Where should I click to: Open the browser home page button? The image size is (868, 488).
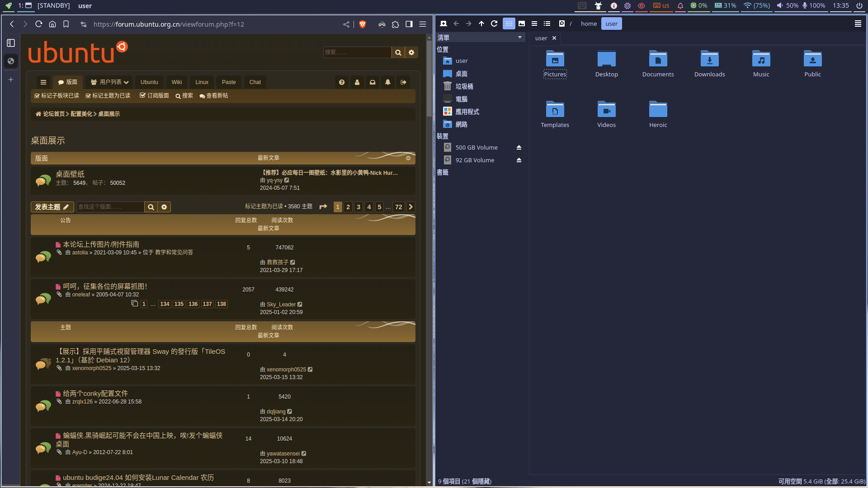point(52,24)
